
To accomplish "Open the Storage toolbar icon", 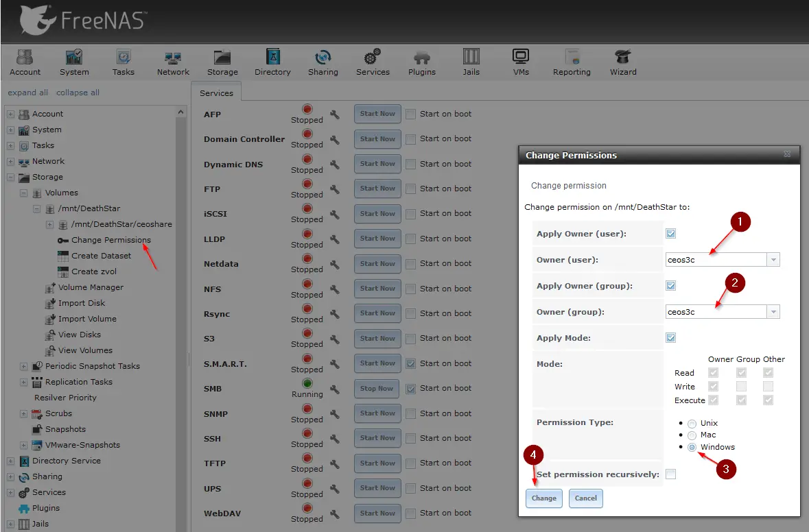I will [x=222, y=62].
